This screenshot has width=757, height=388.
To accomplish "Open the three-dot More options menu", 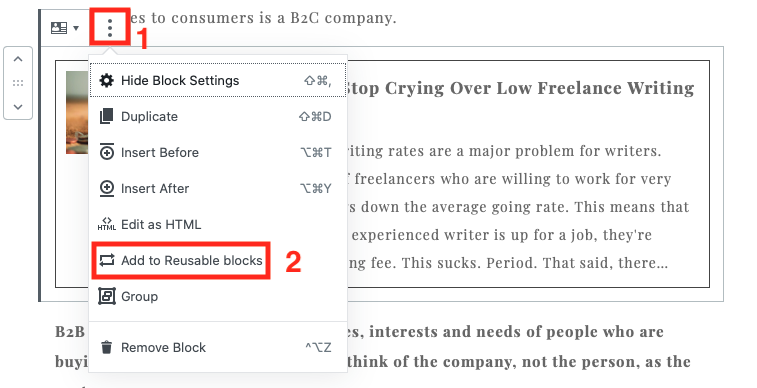I will 110,28.
